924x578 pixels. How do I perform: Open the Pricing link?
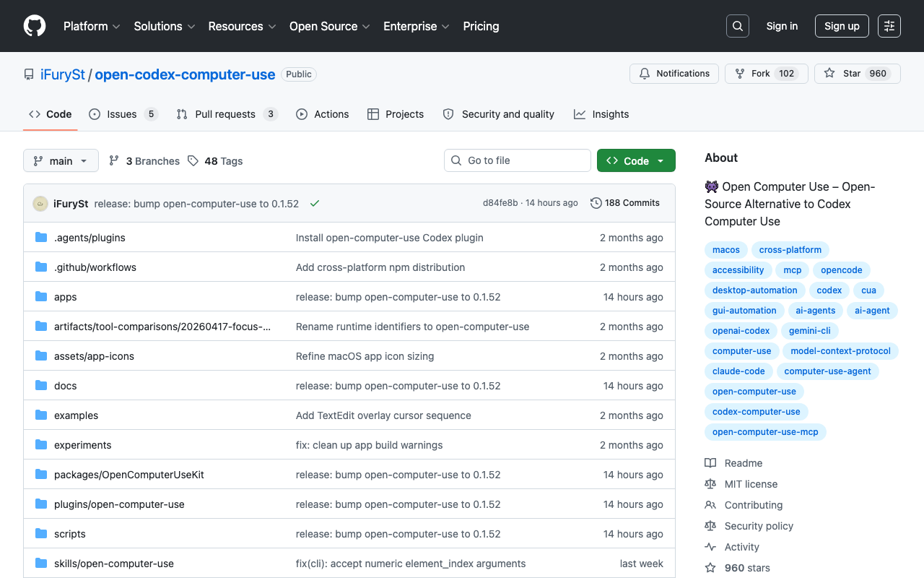coord(481,26)
